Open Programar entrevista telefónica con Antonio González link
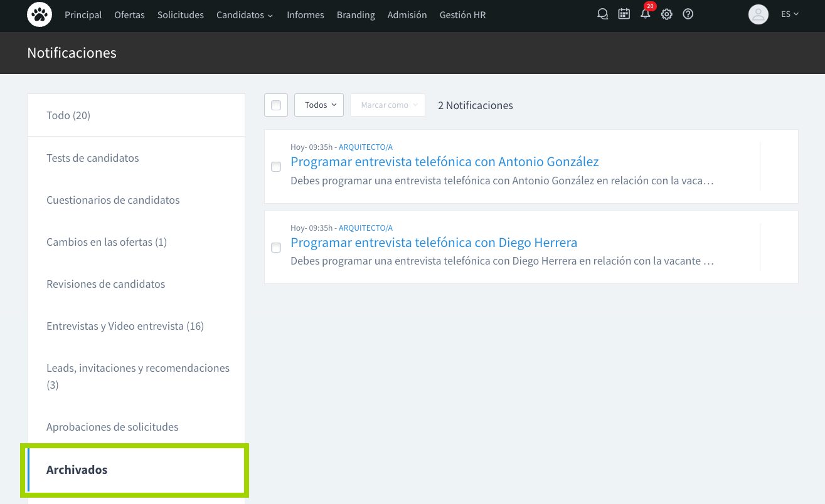The image size is (825, 504). [x=444, y=162]
